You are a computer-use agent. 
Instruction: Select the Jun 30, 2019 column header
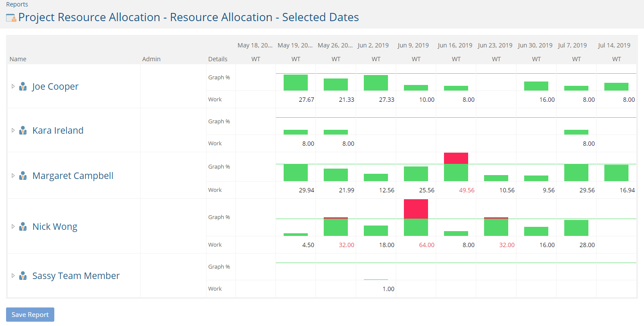535,45
